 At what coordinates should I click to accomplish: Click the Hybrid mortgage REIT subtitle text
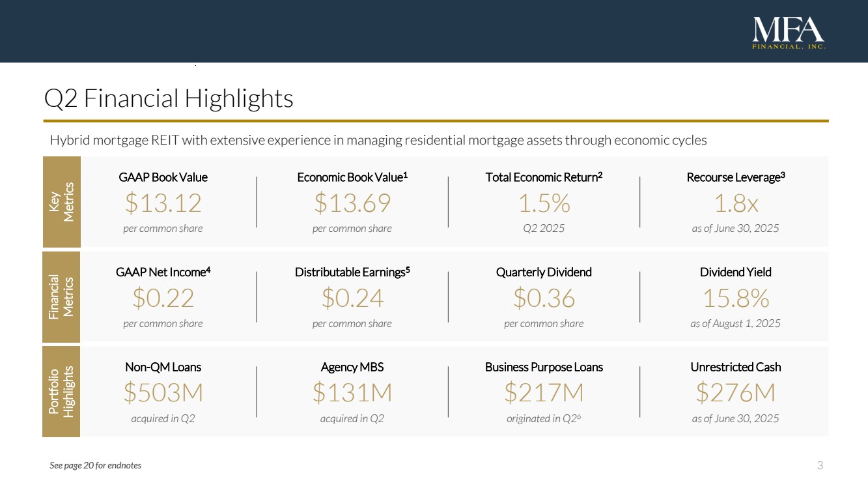click(x=378, y=140)
